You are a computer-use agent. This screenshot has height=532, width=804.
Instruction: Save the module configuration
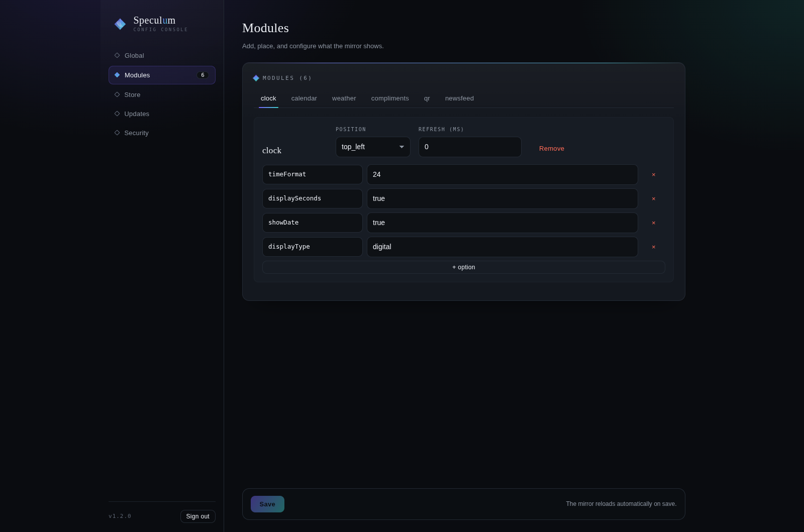[x=267, y=504]
